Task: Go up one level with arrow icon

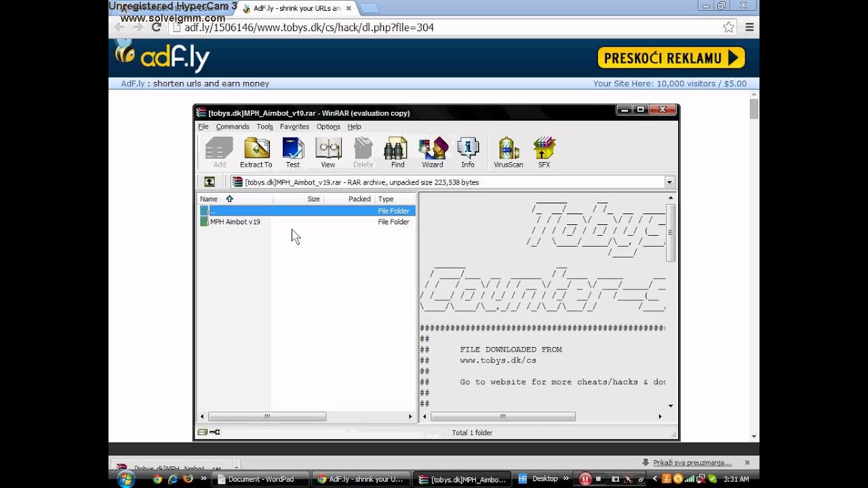Action: click(210, 182)
